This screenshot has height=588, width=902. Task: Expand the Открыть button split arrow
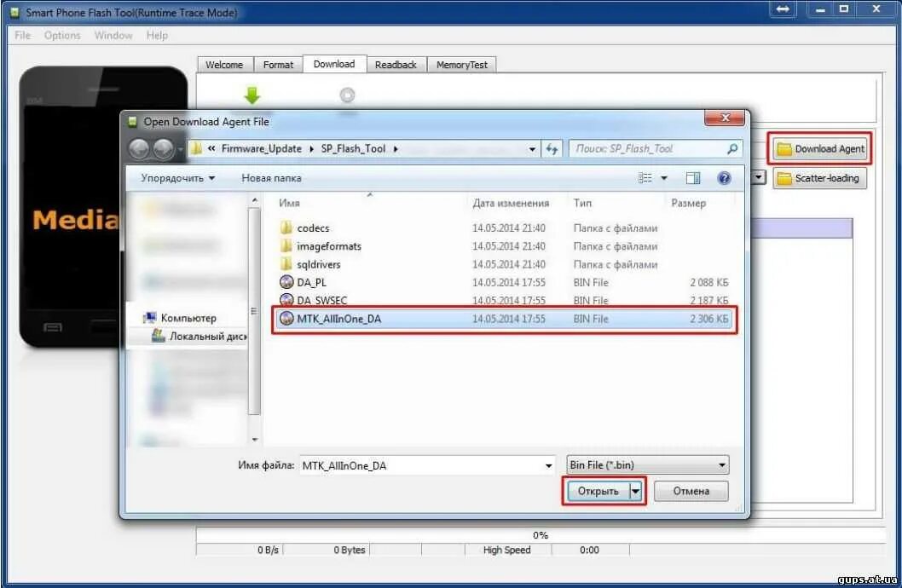[x=636, y=492]
